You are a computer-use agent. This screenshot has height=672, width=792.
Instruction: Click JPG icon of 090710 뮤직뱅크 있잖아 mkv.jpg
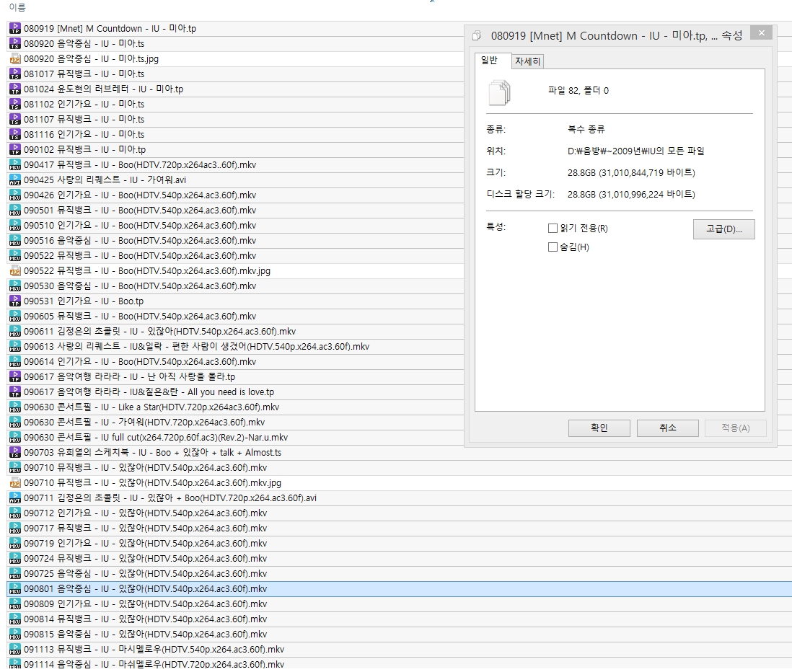pos(15,482)
